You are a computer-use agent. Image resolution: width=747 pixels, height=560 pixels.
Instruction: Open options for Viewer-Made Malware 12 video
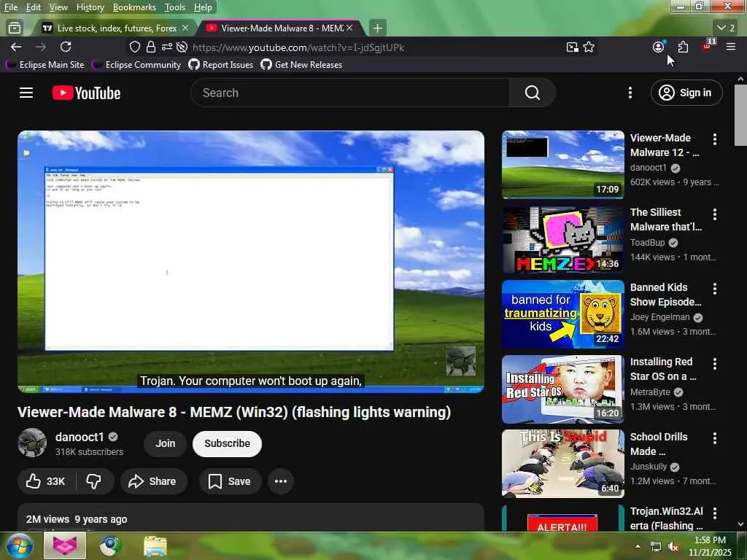[x=715, y=139]
